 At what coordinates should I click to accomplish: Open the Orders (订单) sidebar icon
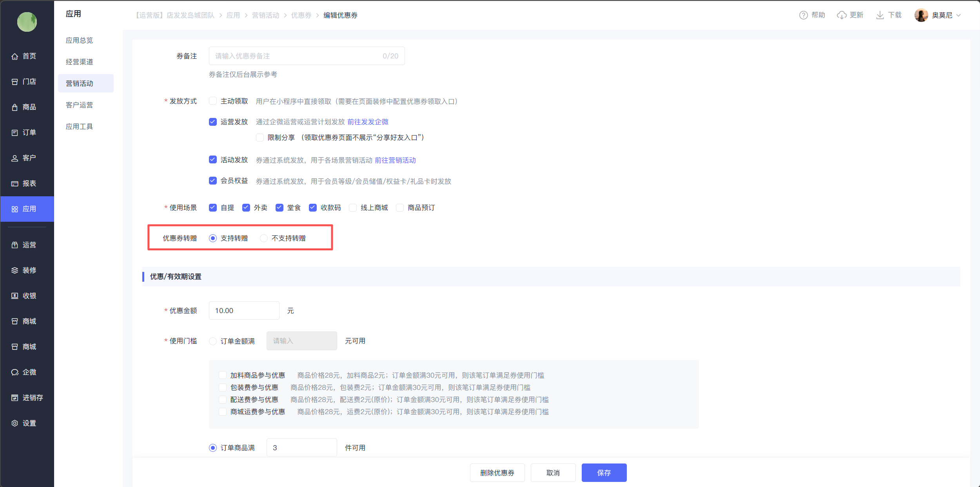pos(15,133)
